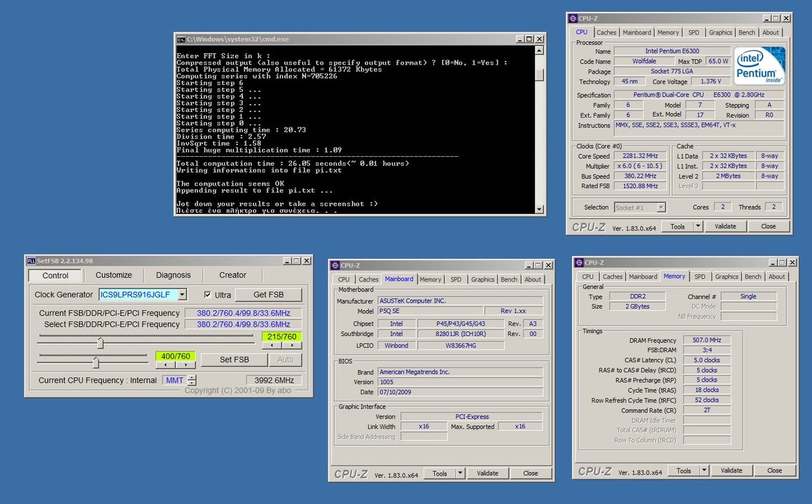Click the upper FSB slider thumb
This screenshot has height=504, width=812.
[x=101, y=342]
